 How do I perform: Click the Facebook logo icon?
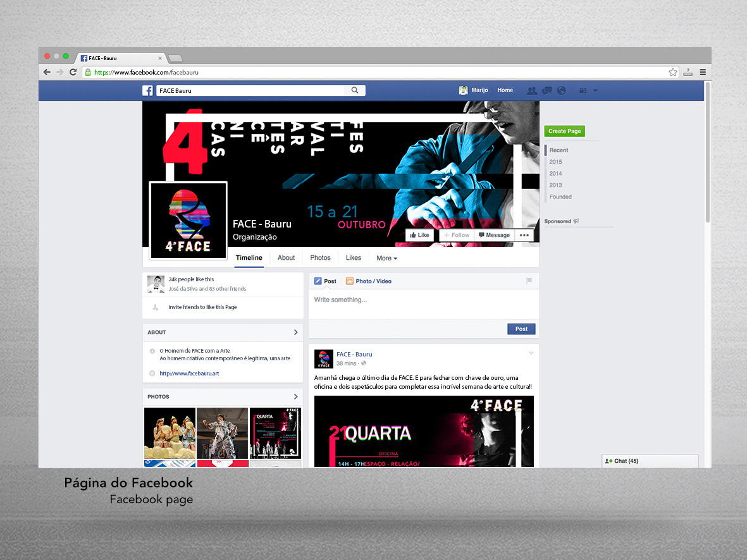click(x=147, y=90)
